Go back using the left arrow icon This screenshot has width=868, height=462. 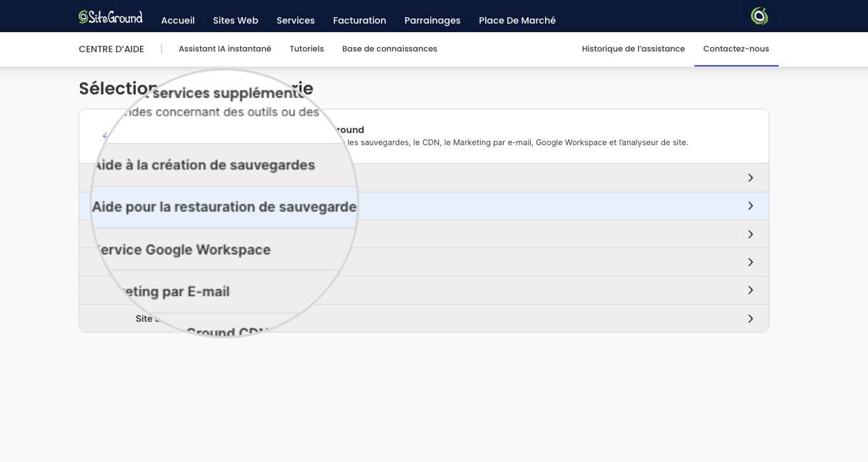click(106, 136)
